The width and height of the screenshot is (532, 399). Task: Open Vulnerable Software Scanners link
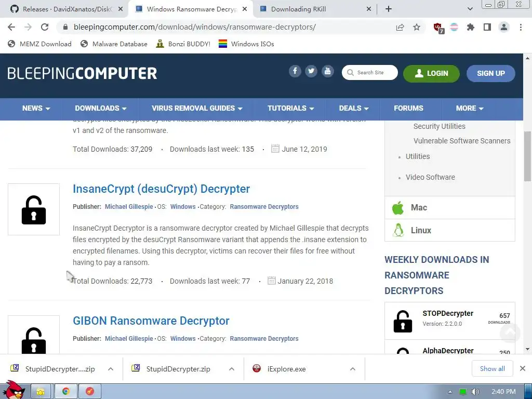462,141
